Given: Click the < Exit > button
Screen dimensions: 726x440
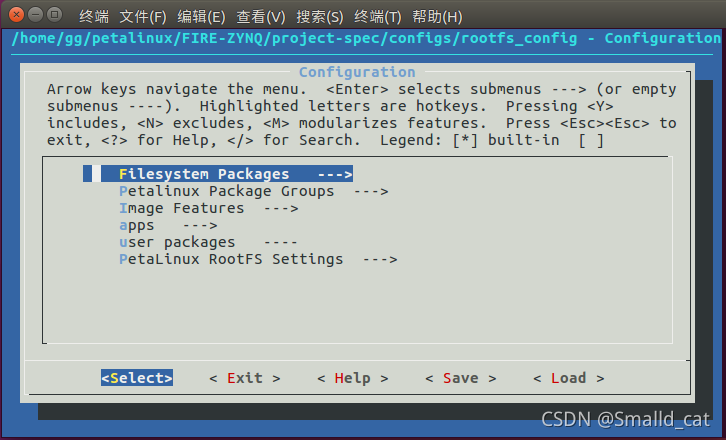Looking at the screenshot, I should [x=245, y=378].
